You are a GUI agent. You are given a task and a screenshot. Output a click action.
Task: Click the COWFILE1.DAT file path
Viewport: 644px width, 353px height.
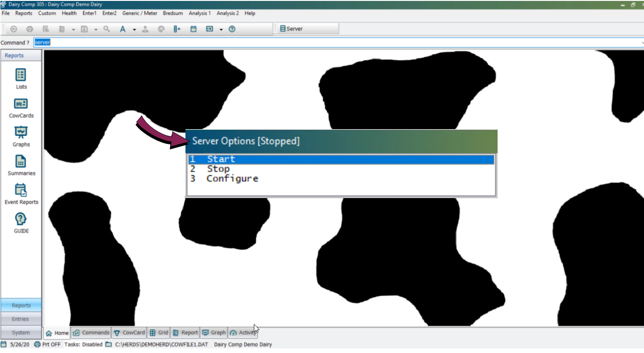(x=162, y=345)
